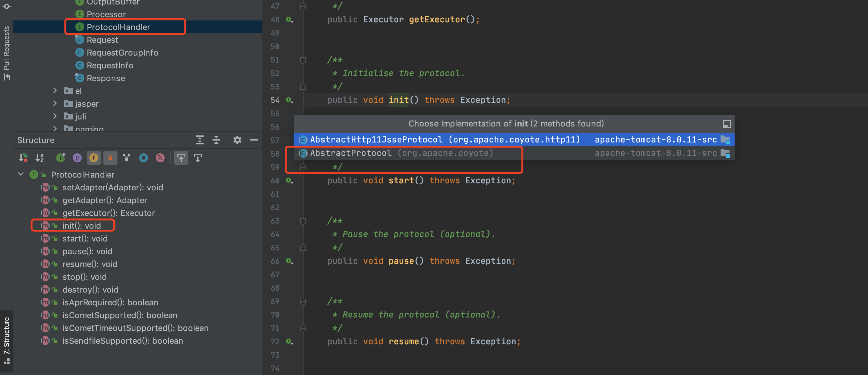Screen dimensions: 868x375
Task: Expand the jasper folder
Action: (x=55, y=103)
